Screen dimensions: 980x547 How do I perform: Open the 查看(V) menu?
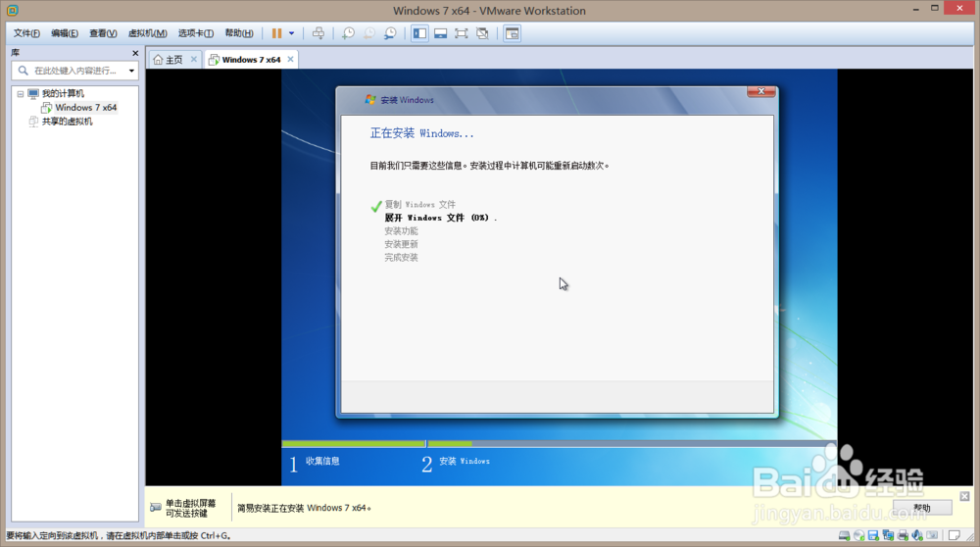tap(103, 33)
